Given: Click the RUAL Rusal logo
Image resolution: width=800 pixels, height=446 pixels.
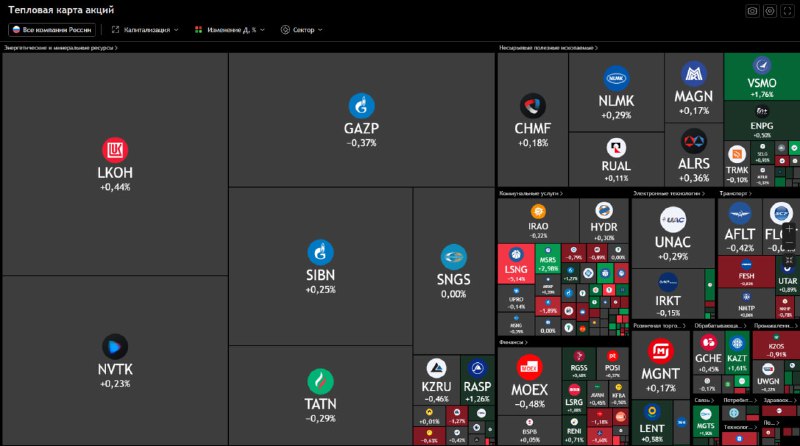Looking at the screenshot, I should click(616, 148).
